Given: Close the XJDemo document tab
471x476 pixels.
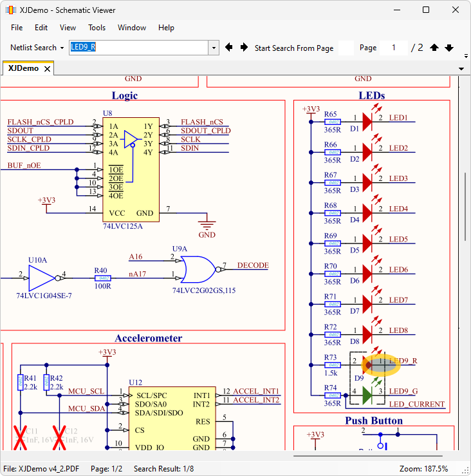Looking at the screenshot, I should click(47, 69).
